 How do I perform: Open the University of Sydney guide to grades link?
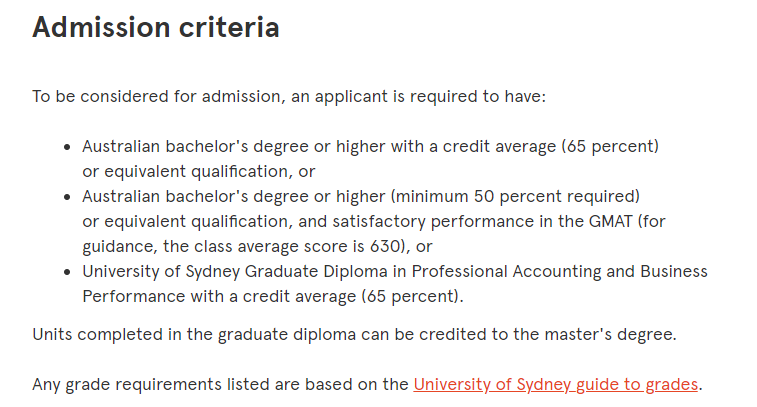556,384
